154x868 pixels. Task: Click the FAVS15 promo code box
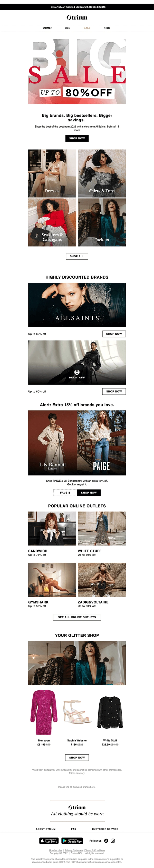pyautogui.click(x=65, y=492)
